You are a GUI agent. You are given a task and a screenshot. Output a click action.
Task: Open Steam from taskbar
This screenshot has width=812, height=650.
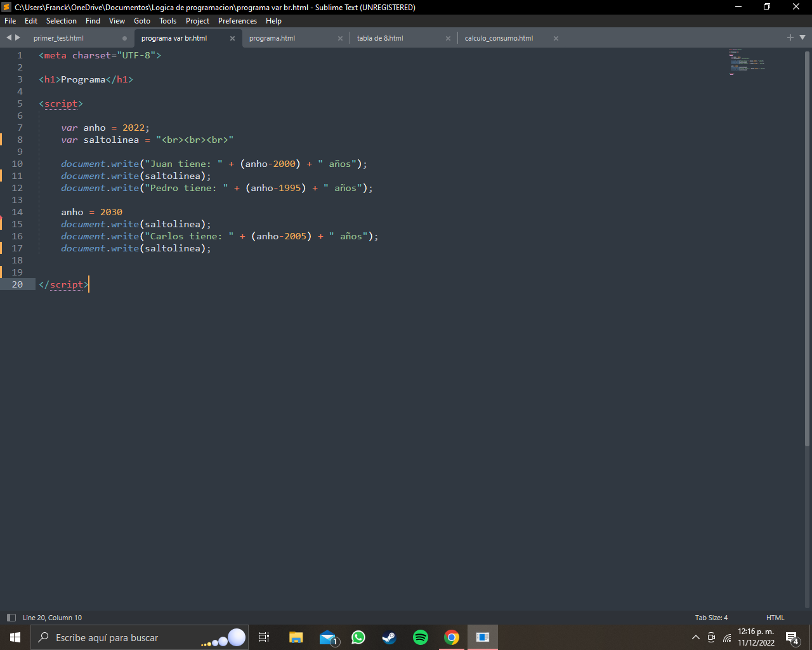[x=389, y=637]
